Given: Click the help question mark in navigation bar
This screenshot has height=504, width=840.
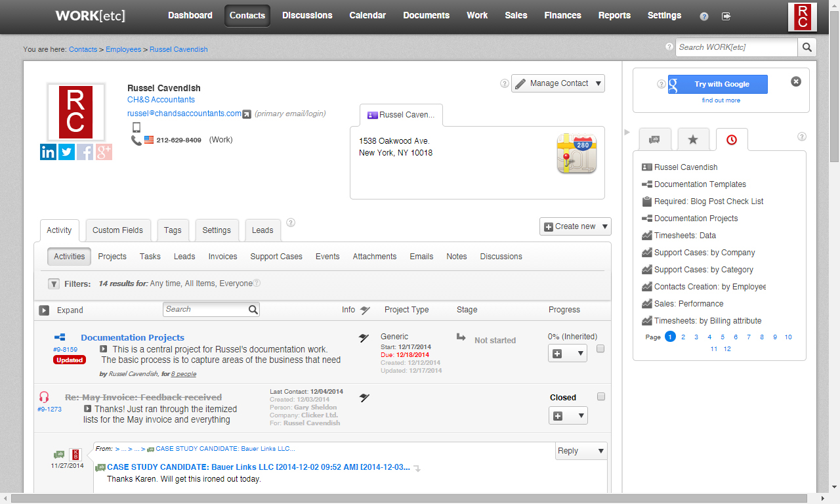Looking at the screenshot, I should [704, 16].
